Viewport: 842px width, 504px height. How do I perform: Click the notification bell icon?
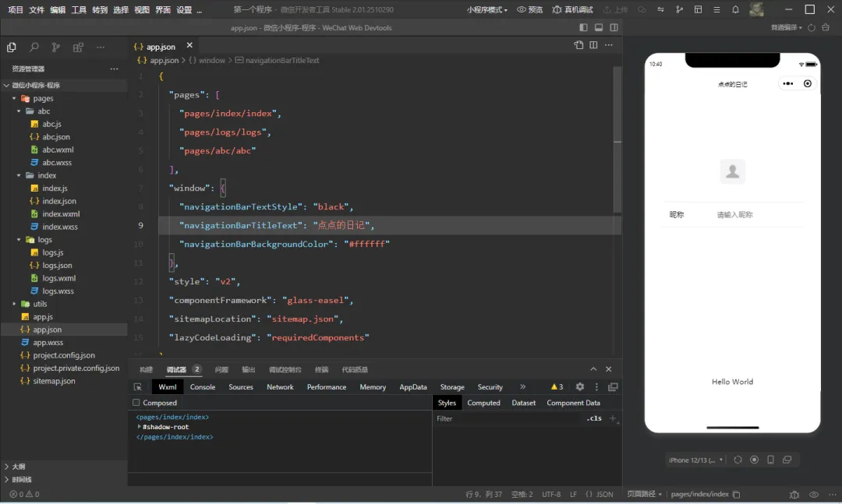(x=736, y=9)
